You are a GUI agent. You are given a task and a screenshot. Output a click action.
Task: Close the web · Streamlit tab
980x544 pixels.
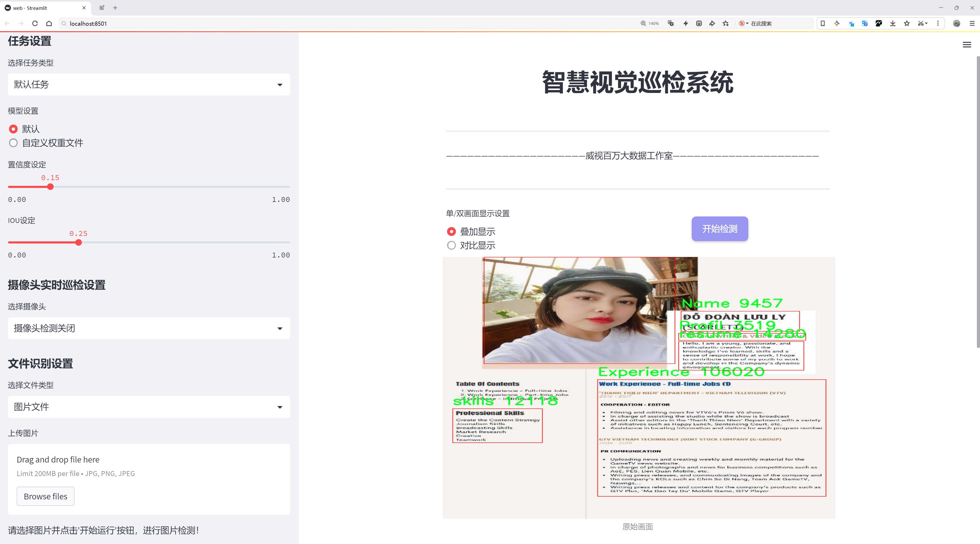click(x=84, y=8)
